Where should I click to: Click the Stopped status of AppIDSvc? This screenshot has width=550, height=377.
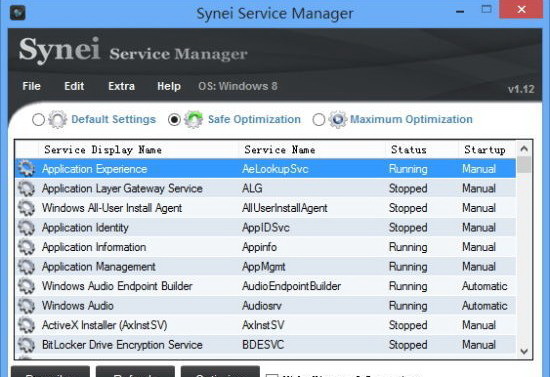coord(408,228)
